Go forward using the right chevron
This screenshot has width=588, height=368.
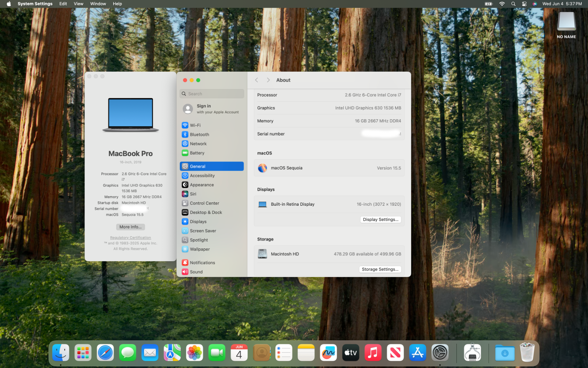point(268,80)
